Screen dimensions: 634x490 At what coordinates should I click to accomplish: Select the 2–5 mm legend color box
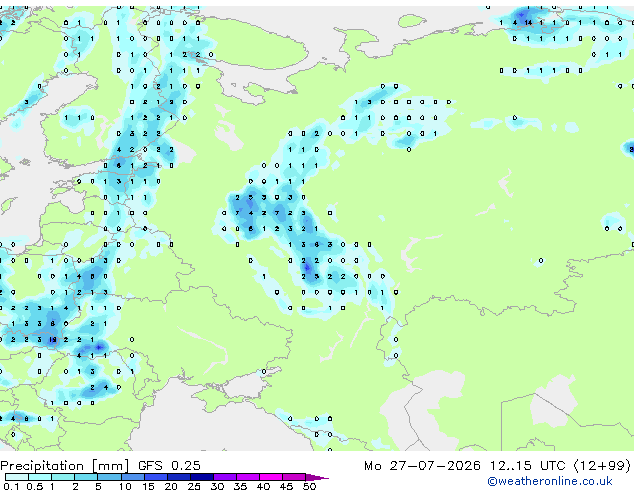(x=86, y=477)
